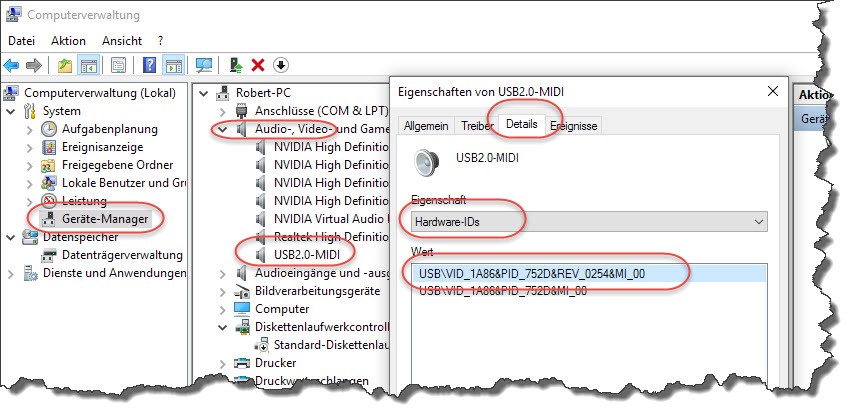Screen dimensions: 859x420
Task: Click the Dienste und Anwendungen icon
Action: (30, 273)
